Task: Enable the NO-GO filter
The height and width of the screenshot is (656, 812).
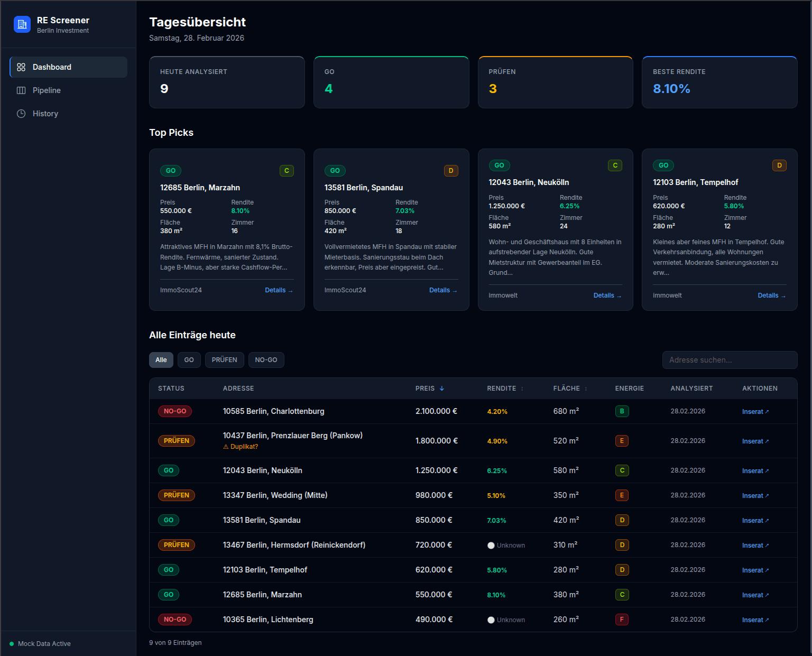Action: [x=266, y=360]
